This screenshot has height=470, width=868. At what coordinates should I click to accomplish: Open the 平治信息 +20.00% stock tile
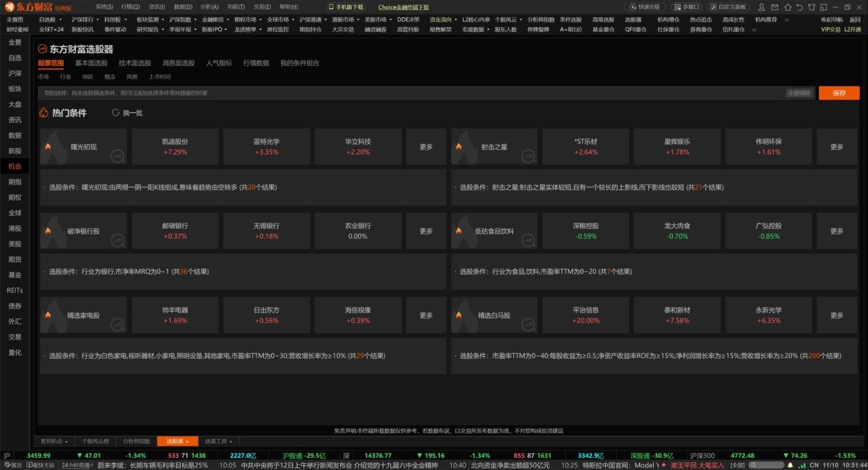pos(586,315)
